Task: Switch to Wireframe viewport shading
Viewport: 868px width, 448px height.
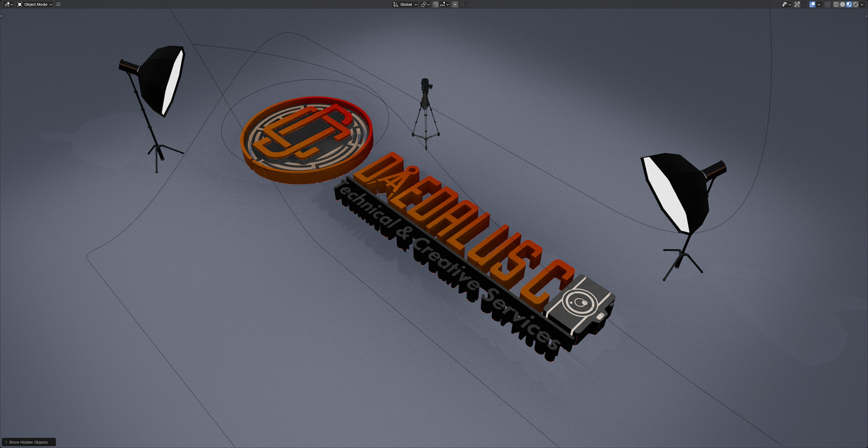Action: (x=836, y=5)
